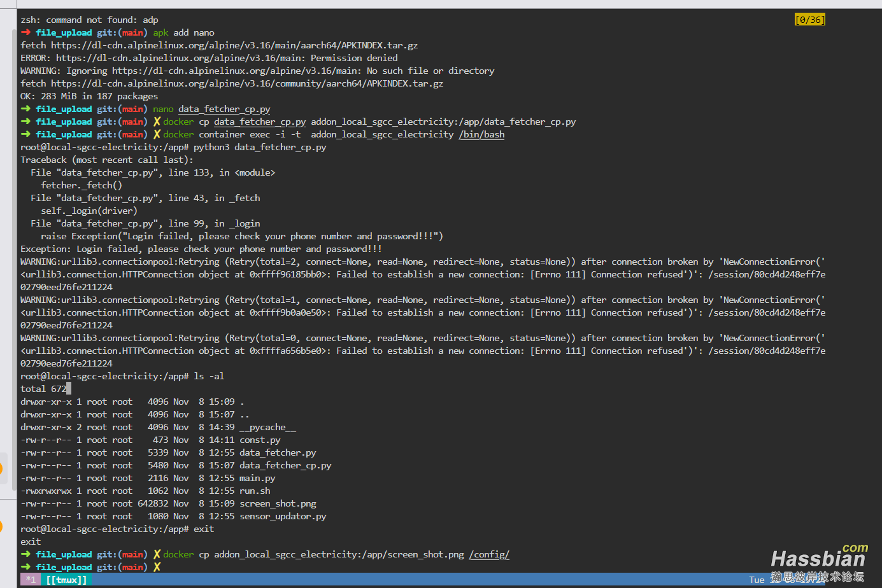Click the main.py file entry
882x588 pixels.
tap(257, 478)
